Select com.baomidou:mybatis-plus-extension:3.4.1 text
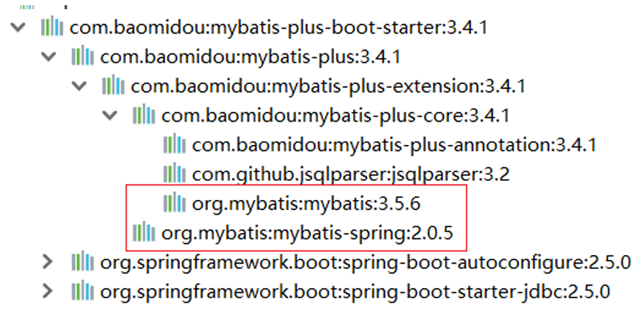Screen dimensions: 644x315 pyautogui.click(x=327, y=86)
